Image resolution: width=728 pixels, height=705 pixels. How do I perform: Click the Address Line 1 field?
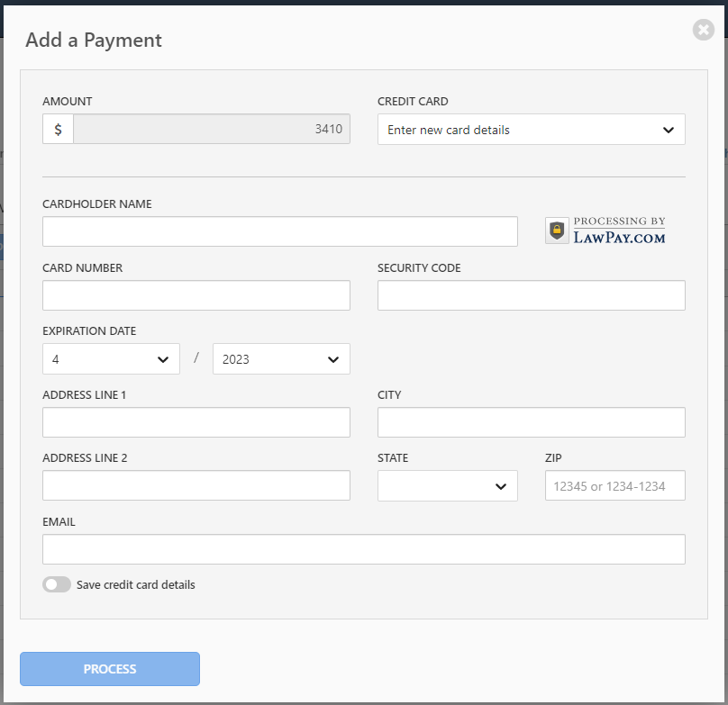[196, 422]
